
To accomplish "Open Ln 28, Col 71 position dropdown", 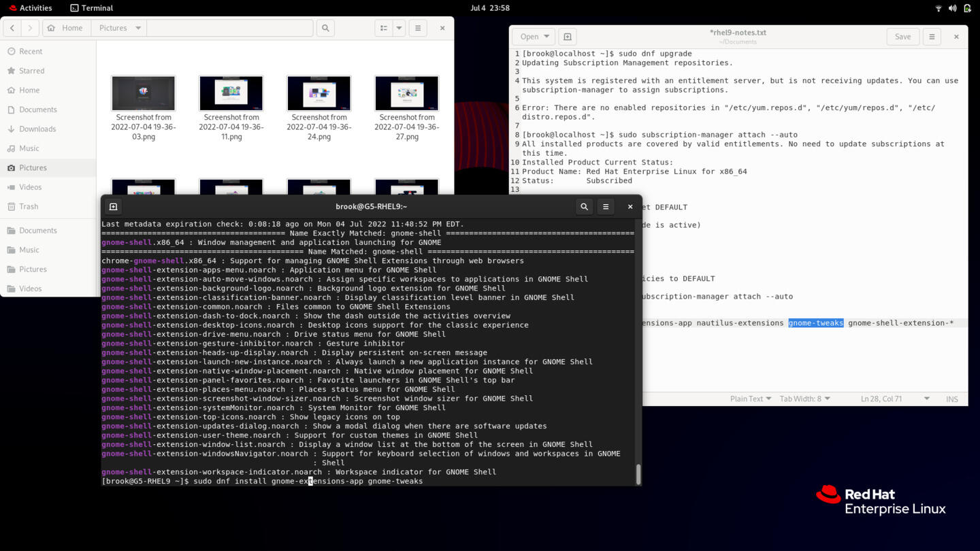I will click(895, 399).
